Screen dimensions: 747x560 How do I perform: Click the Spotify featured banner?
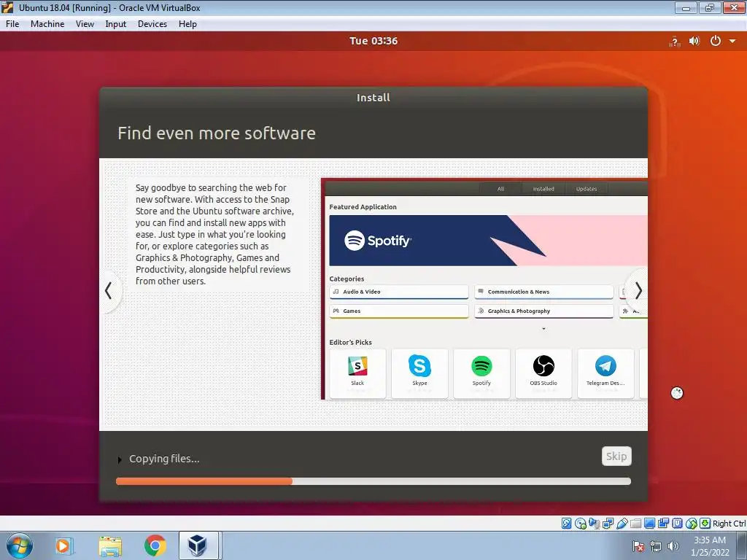click(488, 241)
